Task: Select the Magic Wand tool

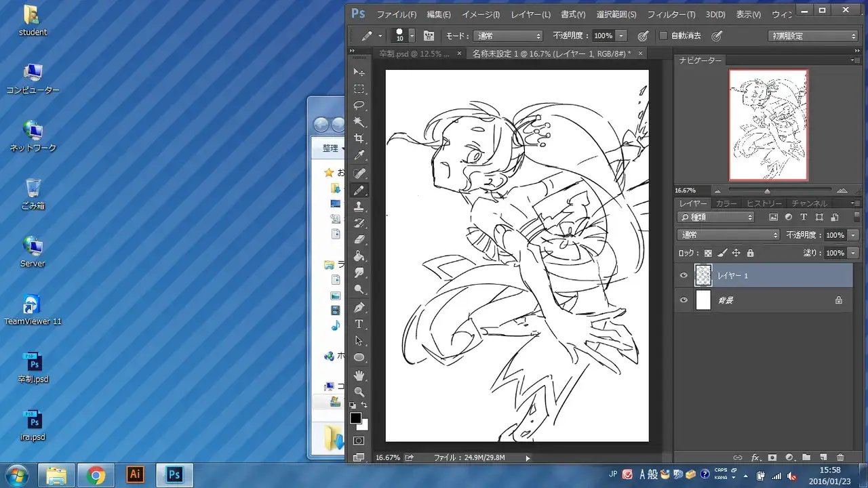Action: pos(359,123)
